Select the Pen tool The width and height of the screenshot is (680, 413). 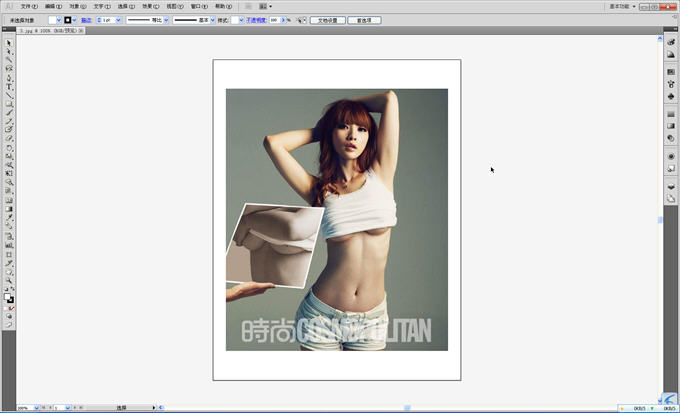point(9,78)
